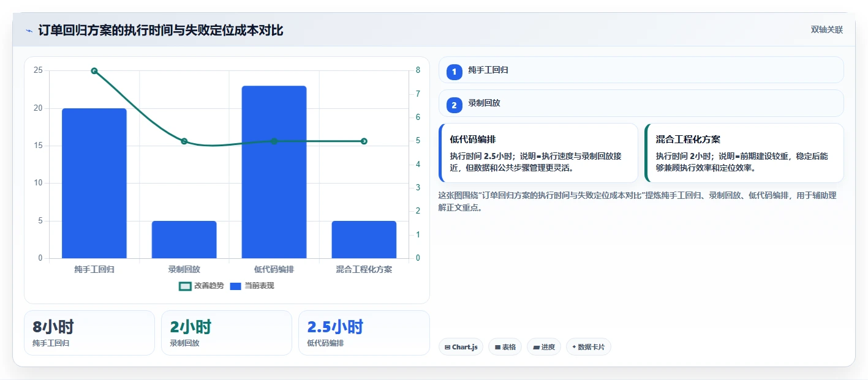Click the 双轴关联 label in the header

[827, 30]
